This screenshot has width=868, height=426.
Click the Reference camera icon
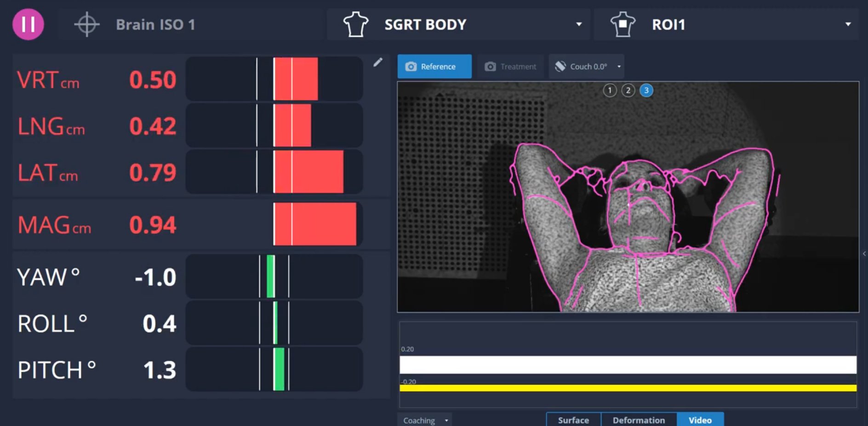pyautogui.click(x=411, y=67)
